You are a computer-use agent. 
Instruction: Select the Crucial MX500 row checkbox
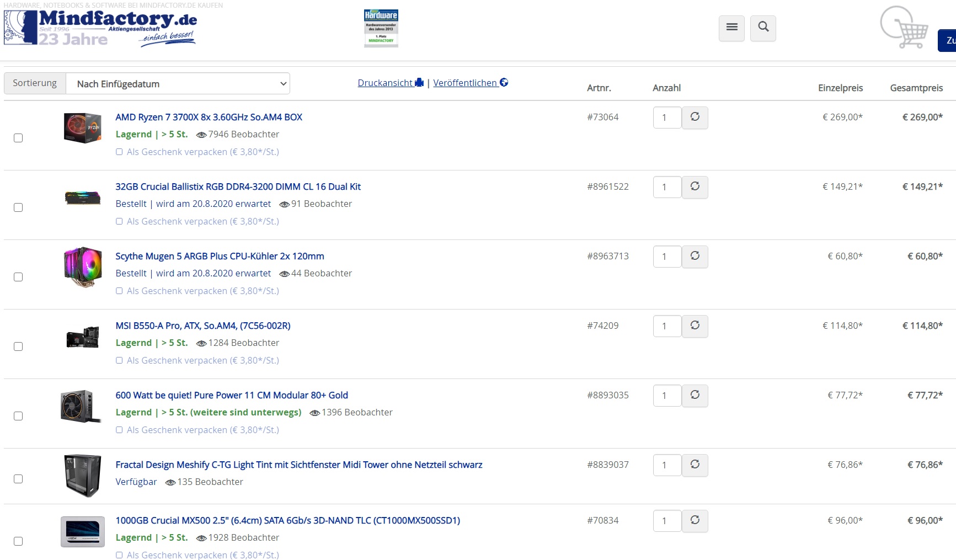point(18,541)
